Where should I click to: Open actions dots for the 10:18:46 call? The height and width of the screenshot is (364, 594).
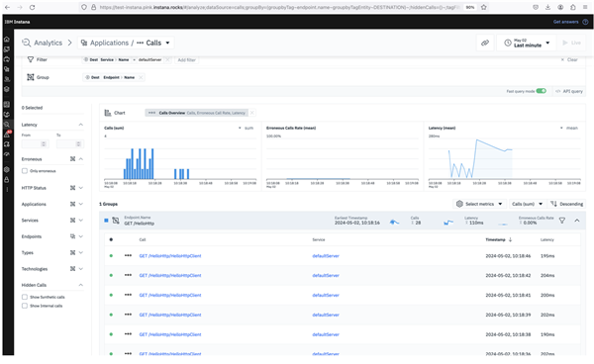tap(128, 256)
